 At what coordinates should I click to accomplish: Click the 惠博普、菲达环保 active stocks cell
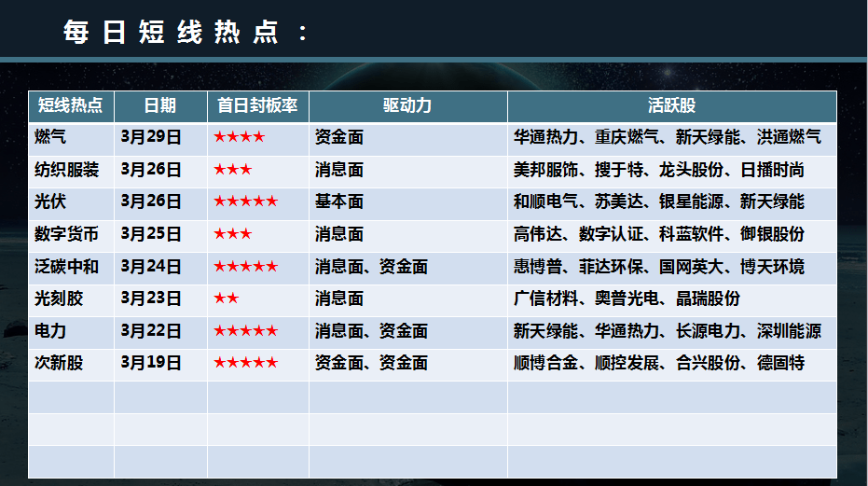671,267
